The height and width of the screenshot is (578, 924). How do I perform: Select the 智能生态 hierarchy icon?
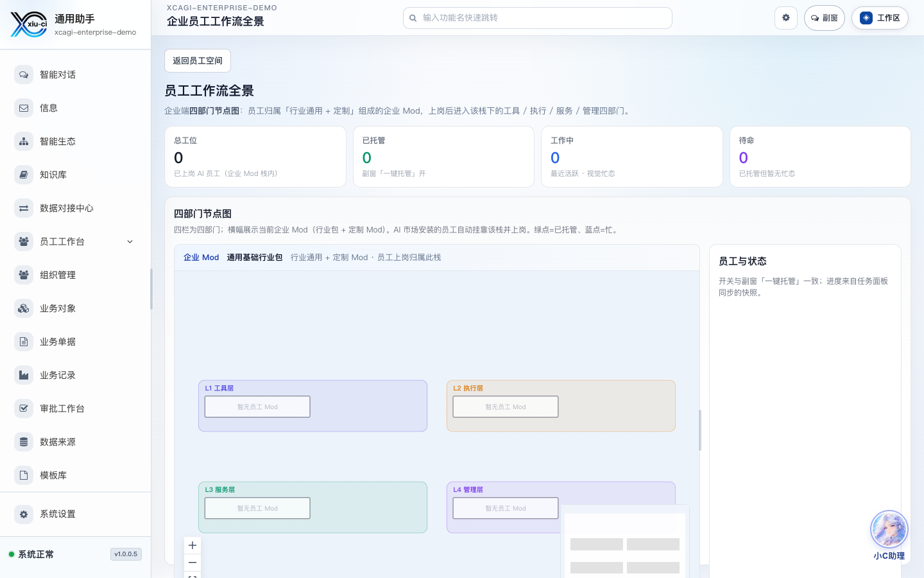point(24,141)
